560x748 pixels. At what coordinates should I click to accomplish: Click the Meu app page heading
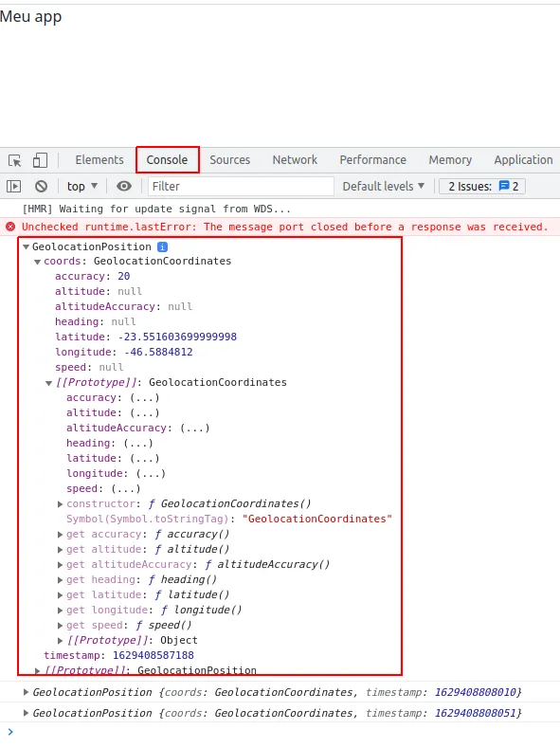(30, 17)
